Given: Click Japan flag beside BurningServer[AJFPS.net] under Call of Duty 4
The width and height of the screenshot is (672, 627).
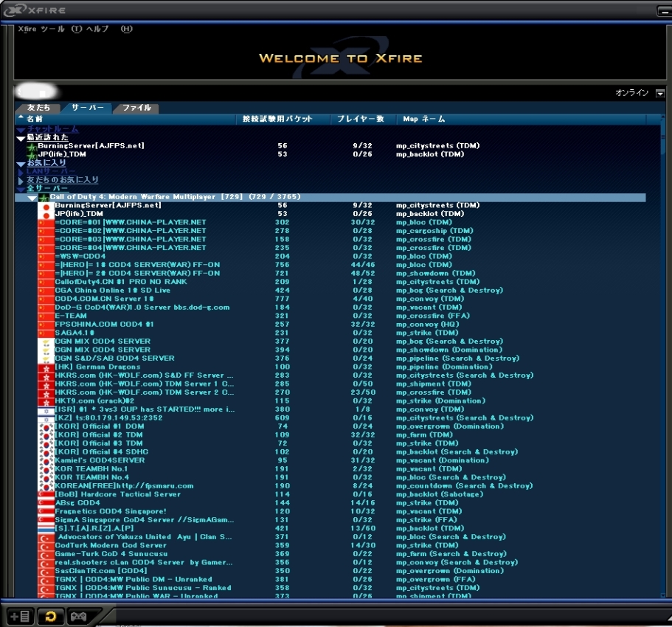Looking at the screenshot, I should pyautogui.click(x=46, y=206).
